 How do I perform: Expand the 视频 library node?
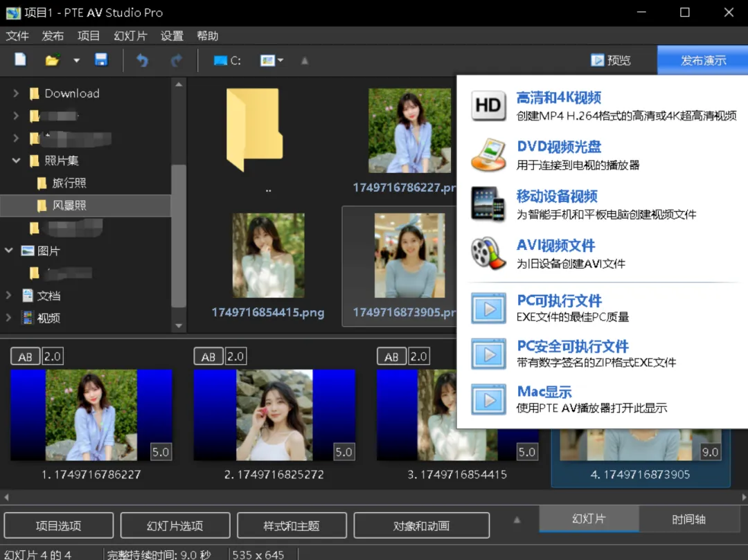click(x=8, y=317)
